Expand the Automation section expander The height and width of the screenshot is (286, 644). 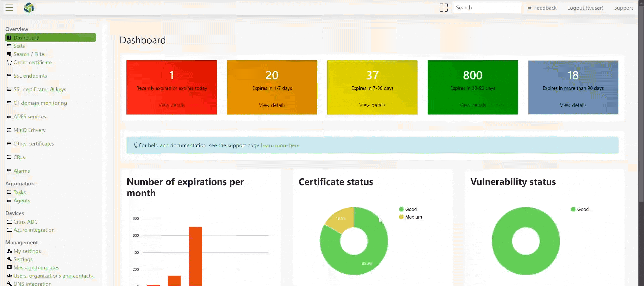click(20, 183)
